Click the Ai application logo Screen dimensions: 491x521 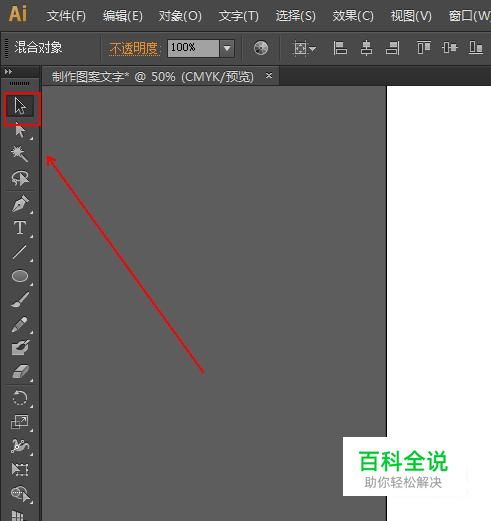click(x=18, y=14)
